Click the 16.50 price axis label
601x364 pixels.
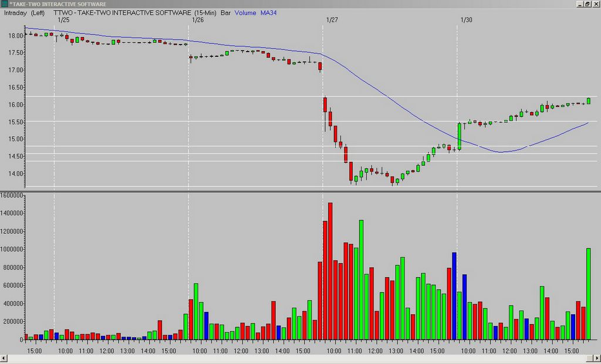click(x=16, y=87)
